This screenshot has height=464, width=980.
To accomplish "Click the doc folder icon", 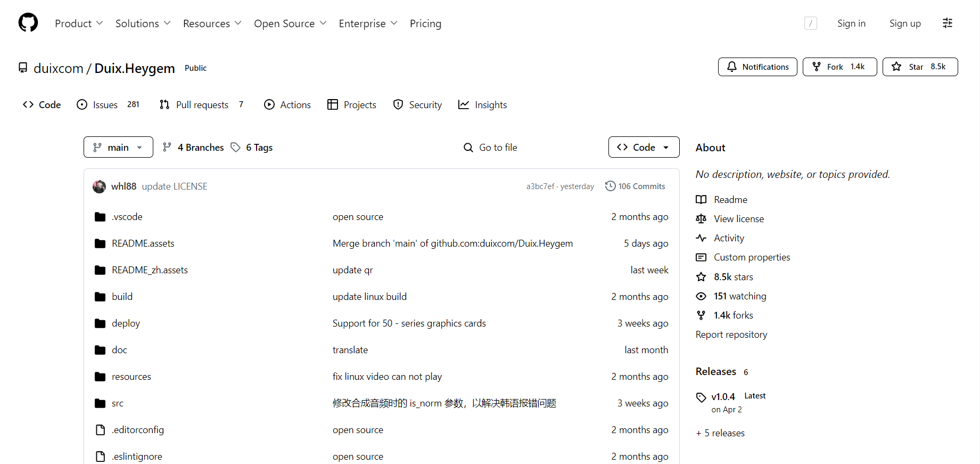I will pos(100,350).
